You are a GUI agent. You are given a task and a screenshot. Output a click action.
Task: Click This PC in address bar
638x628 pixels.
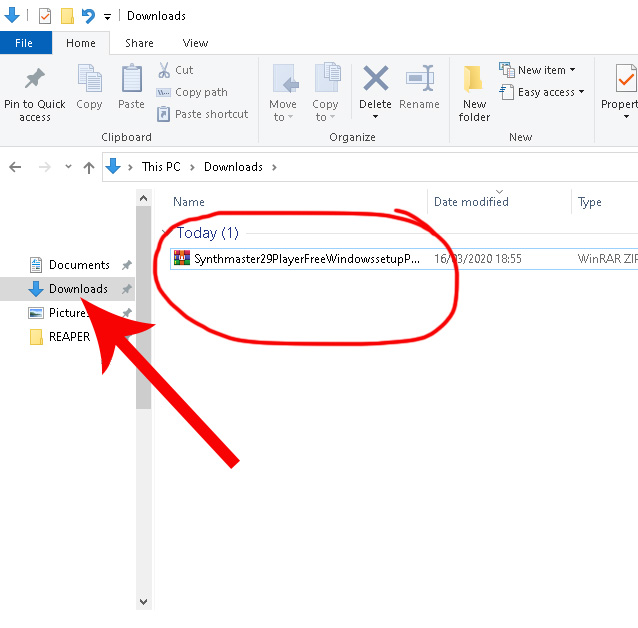(161, 167)
